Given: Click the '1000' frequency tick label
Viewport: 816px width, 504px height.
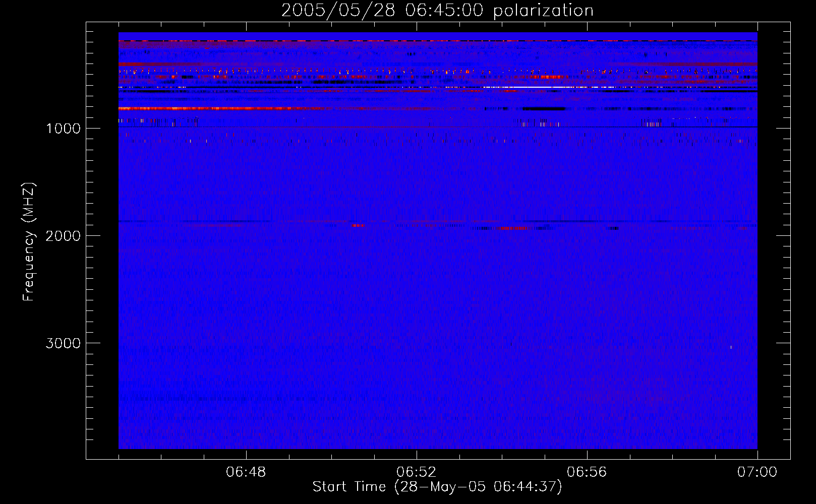Looking at the screenshot, I should point(63,129).
